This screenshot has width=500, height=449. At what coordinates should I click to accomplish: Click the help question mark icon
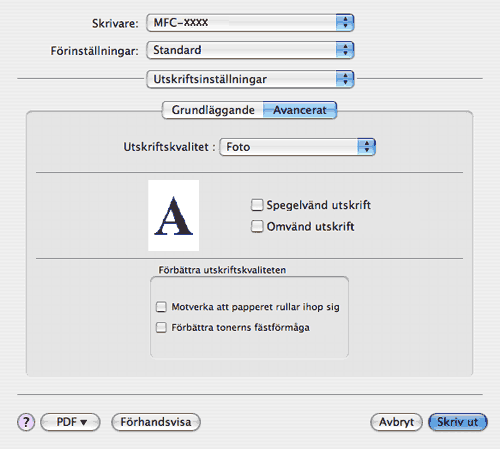click(x=26, y=422)
